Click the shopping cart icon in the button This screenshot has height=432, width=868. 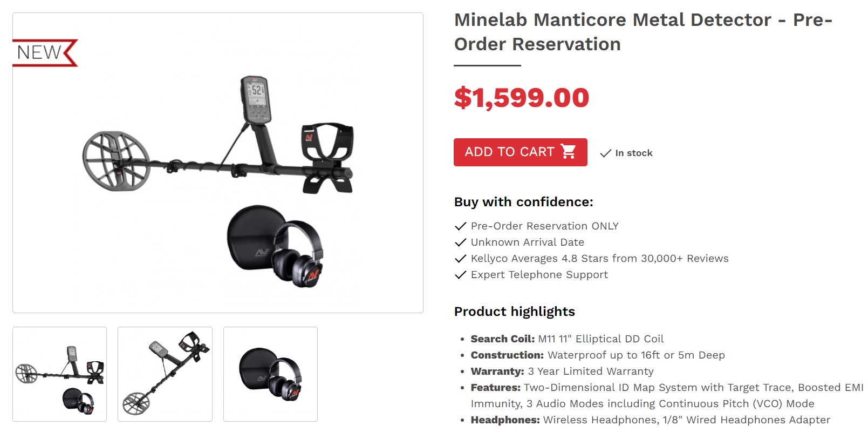coord(568,152)
